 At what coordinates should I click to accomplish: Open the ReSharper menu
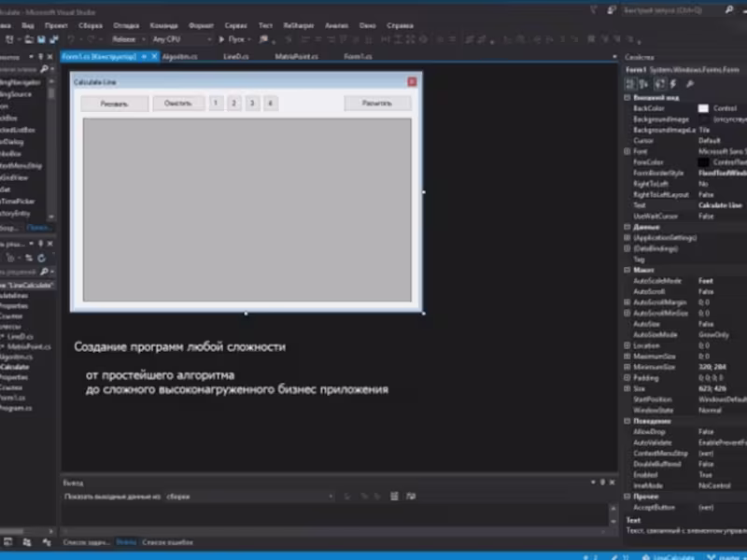(x=299, y=26)
